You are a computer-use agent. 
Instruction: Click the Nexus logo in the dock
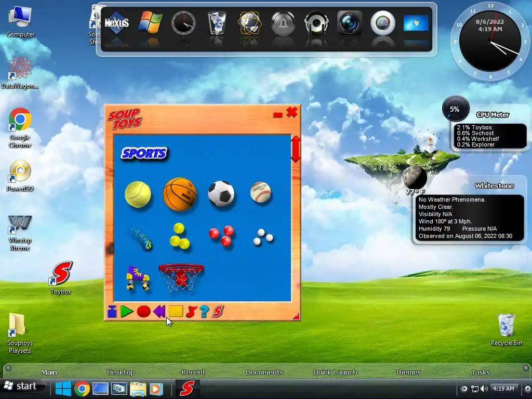coord(116,23)
